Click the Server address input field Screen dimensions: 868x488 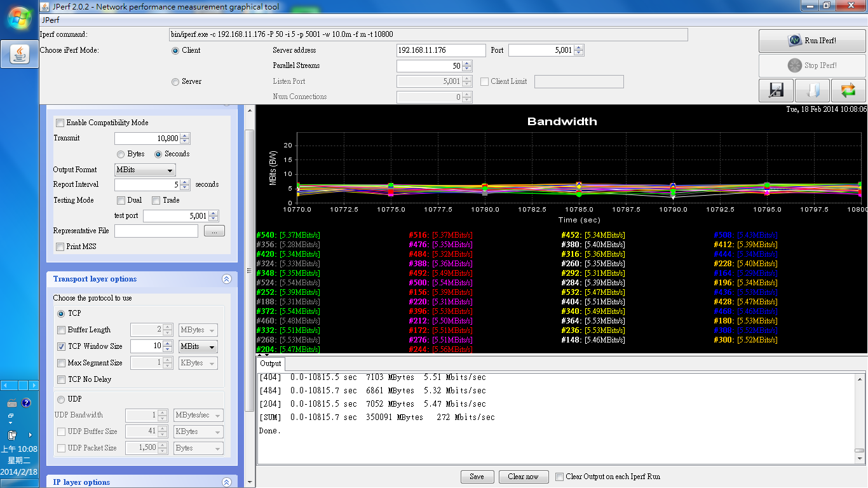441,50
